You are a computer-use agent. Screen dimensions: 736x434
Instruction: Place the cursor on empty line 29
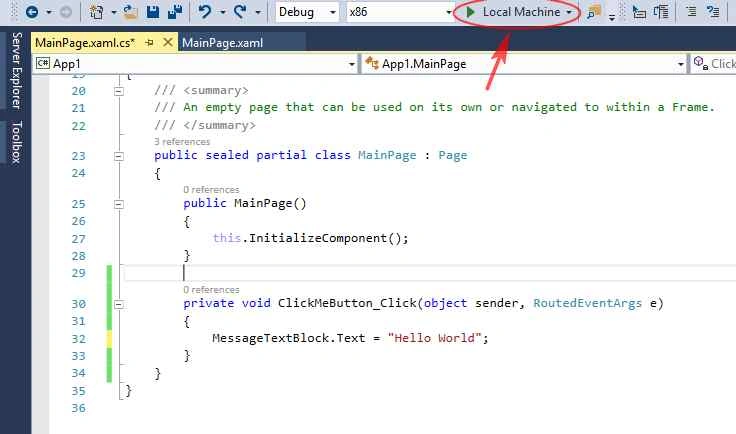tap(429, 273)
